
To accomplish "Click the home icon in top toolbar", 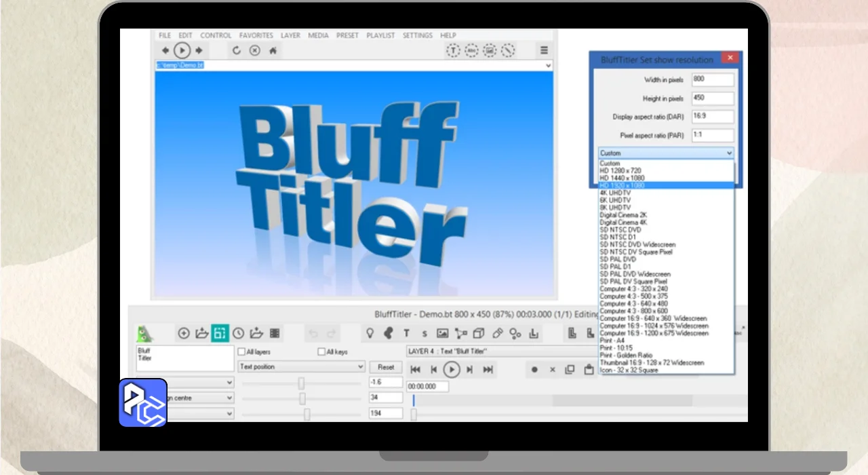I will pos(273,51).
